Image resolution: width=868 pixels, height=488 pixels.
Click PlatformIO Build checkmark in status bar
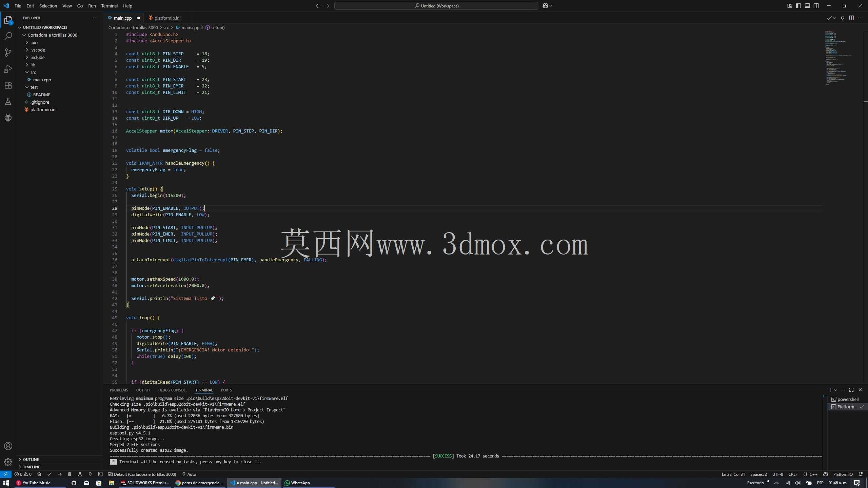click(x=50, y=474)
